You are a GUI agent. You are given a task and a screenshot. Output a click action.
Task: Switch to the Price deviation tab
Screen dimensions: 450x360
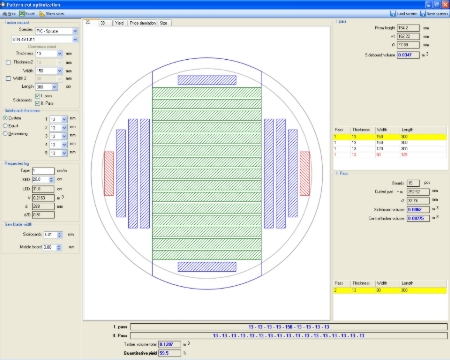click(x=143, y=23)
